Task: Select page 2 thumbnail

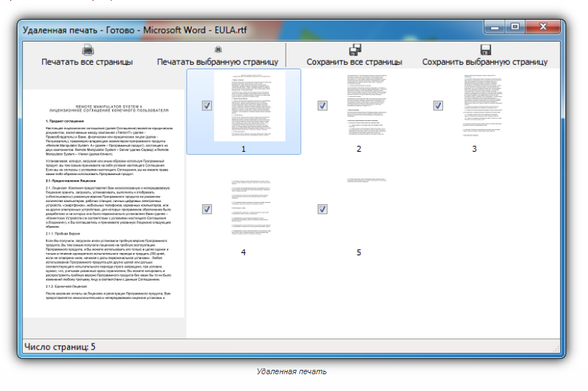Action: (x=366, y=105)
